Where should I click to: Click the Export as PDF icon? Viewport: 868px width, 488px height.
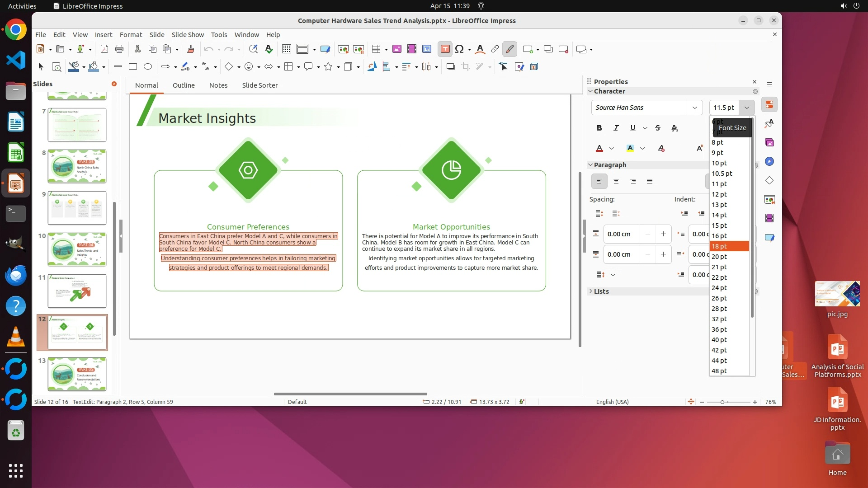coord(104,49)
